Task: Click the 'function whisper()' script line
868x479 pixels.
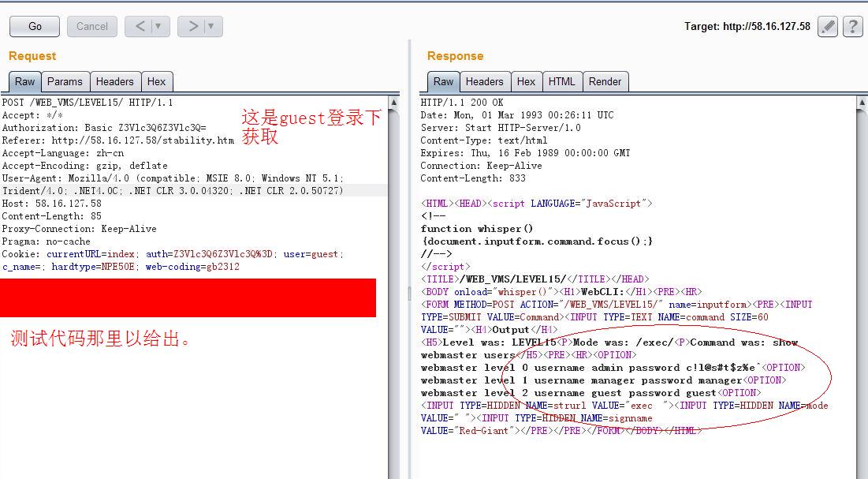Action: (x=477, y=228)
